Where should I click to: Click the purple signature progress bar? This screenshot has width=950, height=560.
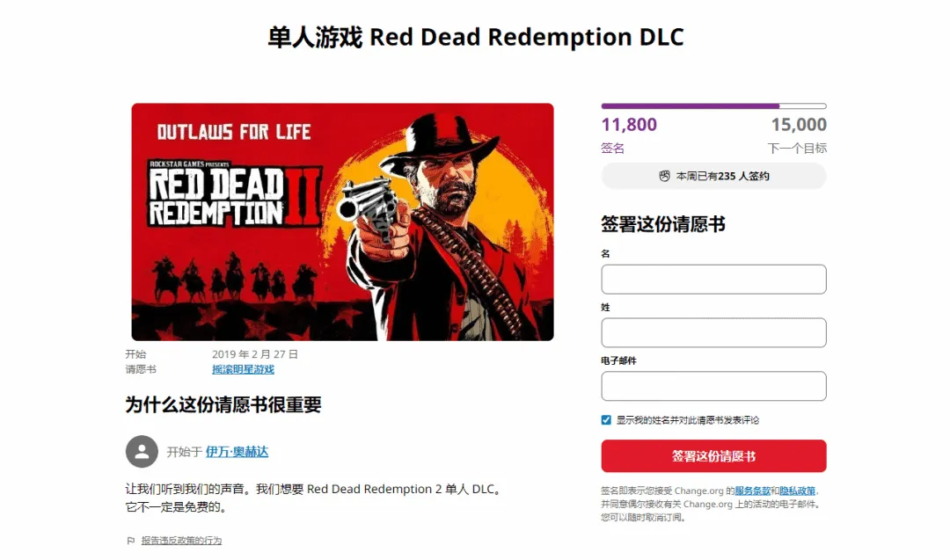[713, 106]
